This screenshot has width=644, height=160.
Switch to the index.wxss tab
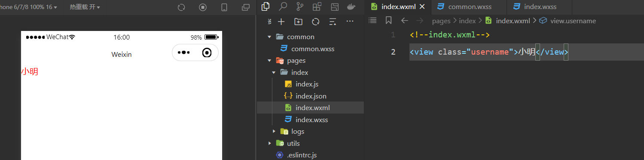tap(539, 7)
